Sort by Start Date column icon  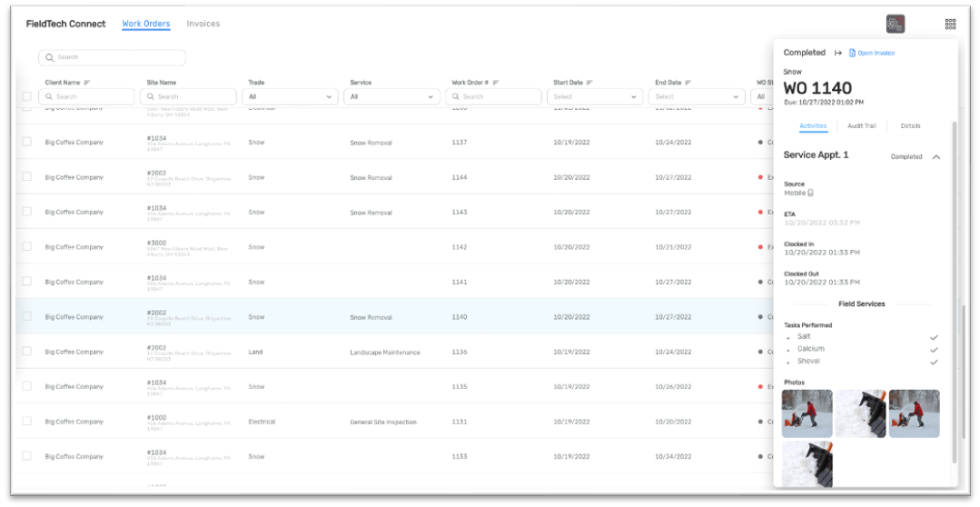pos(589,83)
